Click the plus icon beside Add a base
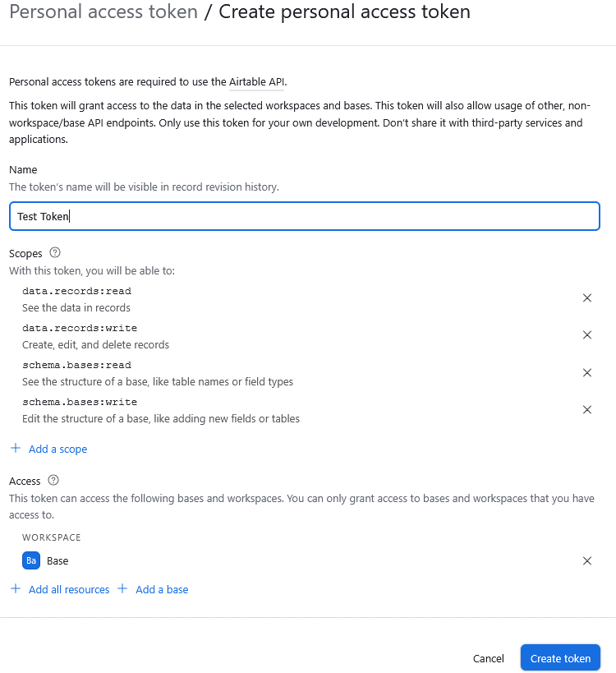Viewport: 616px width, 673px height. coord(122,589)
